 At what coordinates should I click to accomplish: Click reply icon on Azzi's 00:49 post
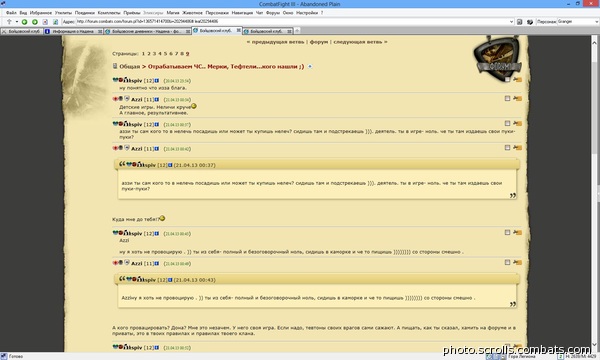(x=517, y=262)
